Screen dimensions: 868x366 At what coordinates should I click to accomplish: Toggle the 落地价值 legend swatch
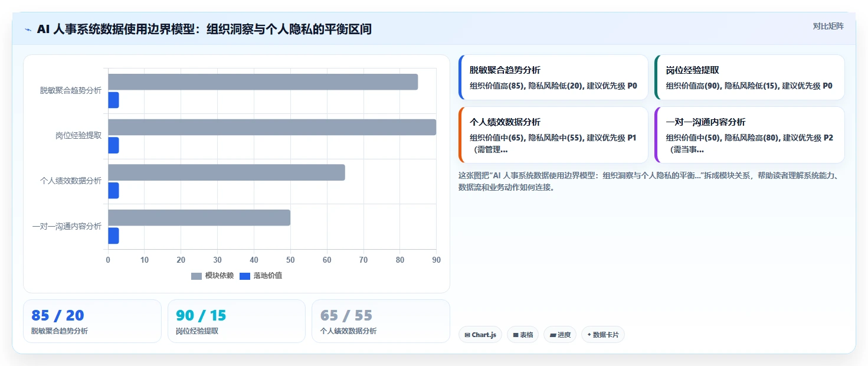pyautogui.click(x=245, y=276)
